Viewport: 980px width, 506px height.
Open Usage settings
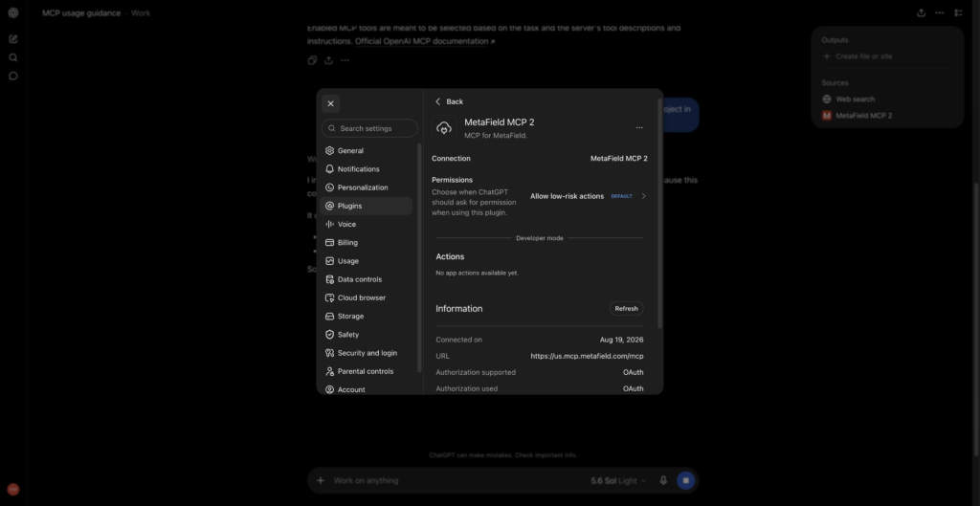pos(366,261)
